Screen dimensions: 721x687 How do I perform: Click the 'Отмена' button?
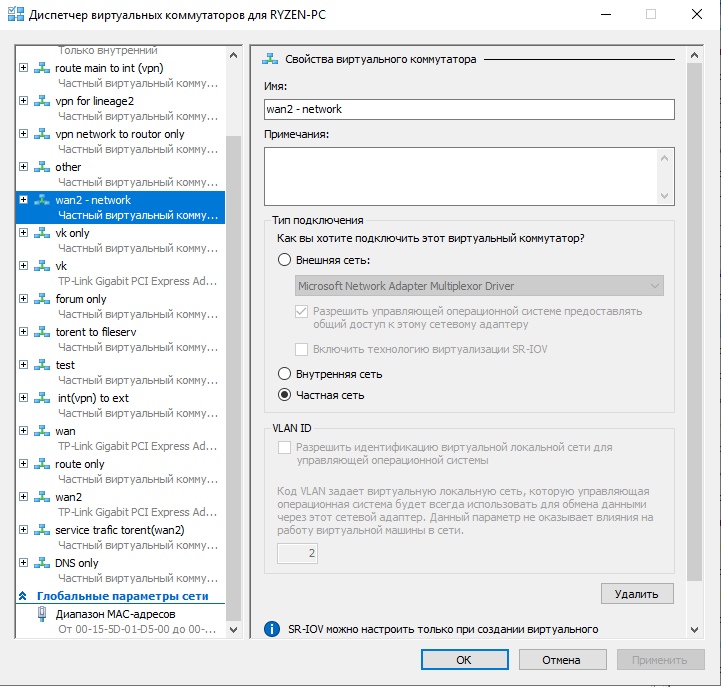[562, 660]
